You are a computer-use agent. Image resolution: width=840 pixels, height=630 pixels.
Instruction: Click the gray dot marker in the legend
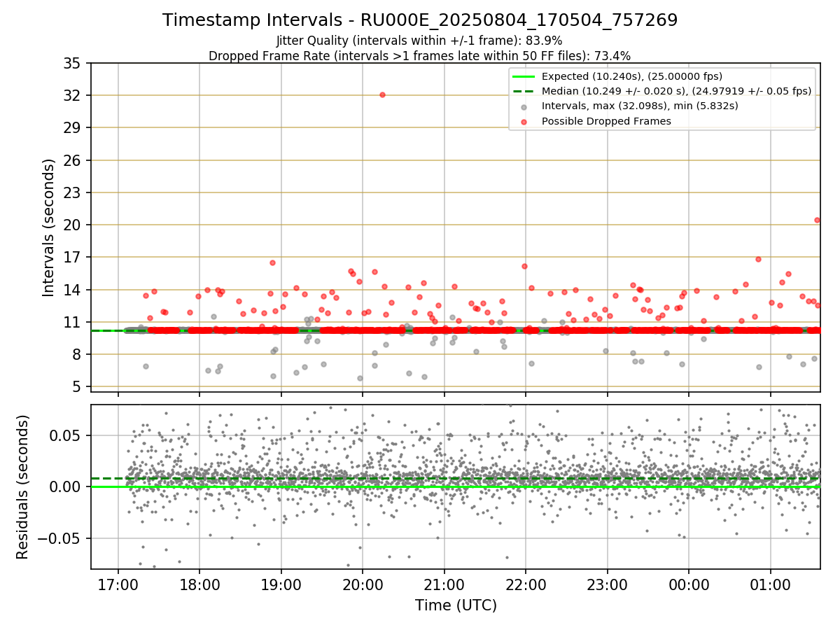coord(524,106)
